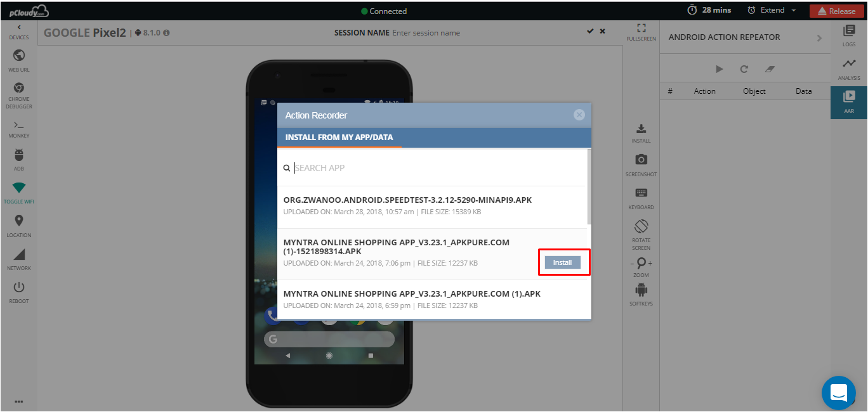This screenshot has width=868, height=412.
Task: Confirm session name with checkmark
Action: point(590,31)
